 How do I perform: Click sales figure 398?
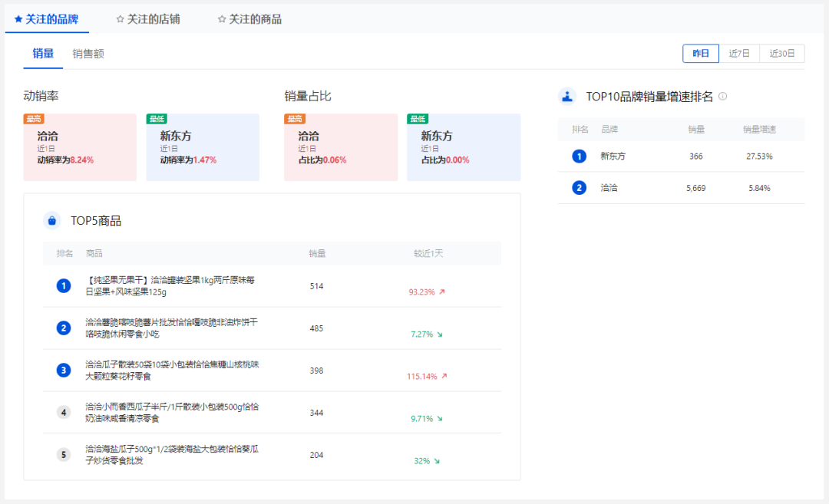click(317, 371)
